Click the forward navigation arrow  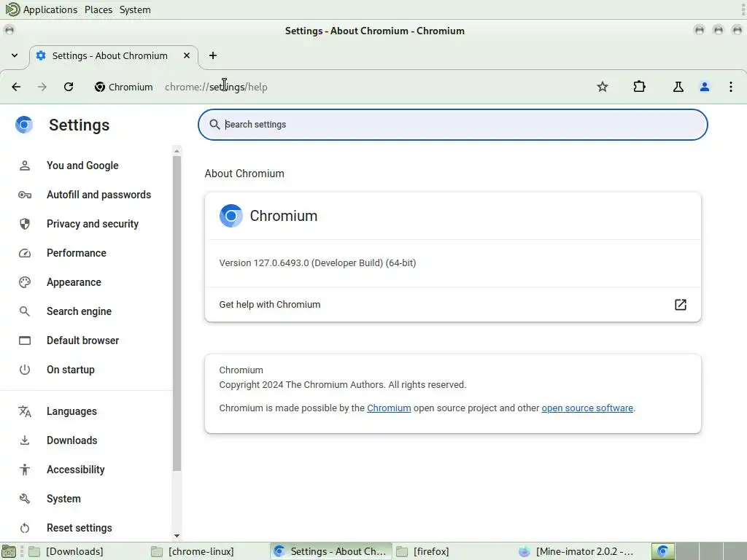[x=42, y=87]
